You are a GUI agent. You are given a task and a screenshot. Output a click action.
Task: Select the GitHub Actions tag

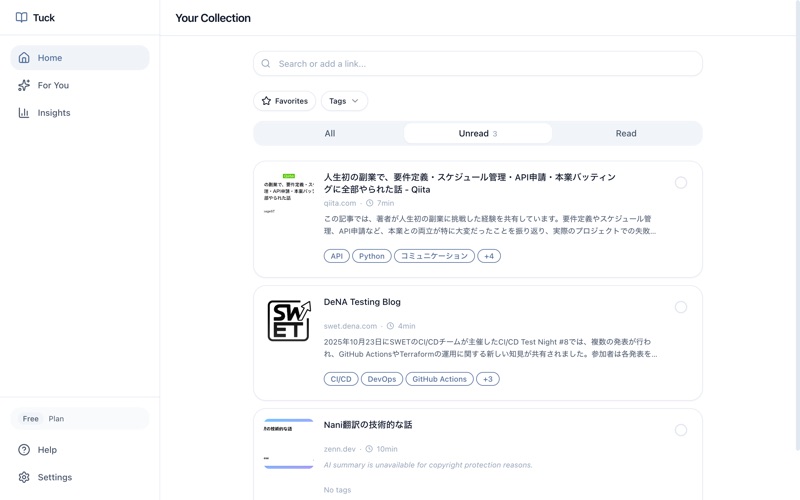pyautogui.click(x=439, y=379)
